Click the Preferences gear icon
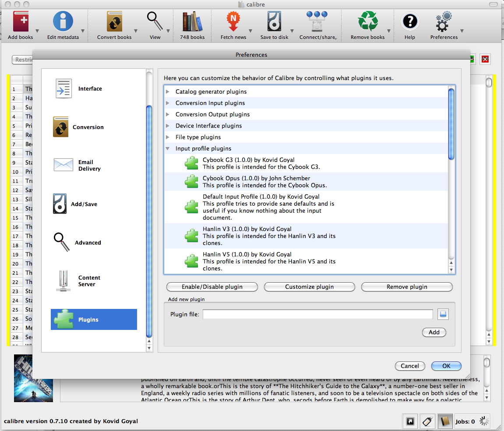 coord(444,21)
